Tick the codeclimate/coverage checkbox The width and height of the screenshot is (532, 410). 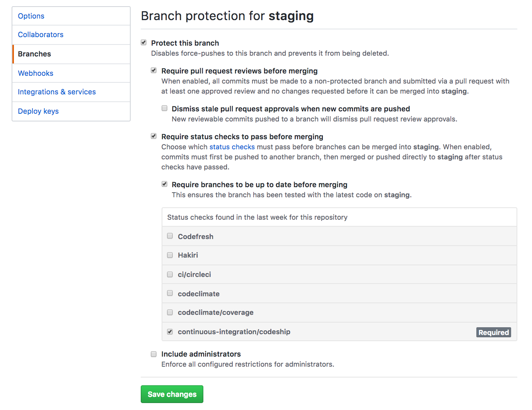tap(170, 312)
